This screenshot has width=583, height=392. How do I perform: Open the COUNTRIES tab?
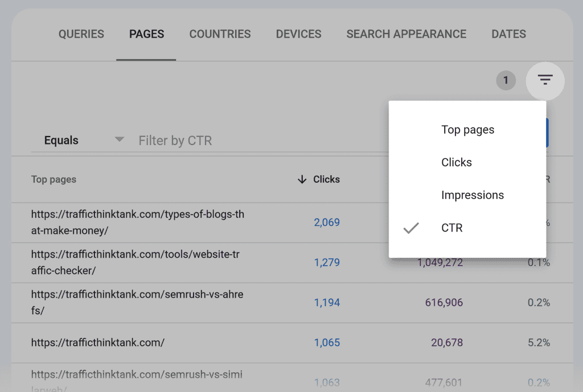220,34
